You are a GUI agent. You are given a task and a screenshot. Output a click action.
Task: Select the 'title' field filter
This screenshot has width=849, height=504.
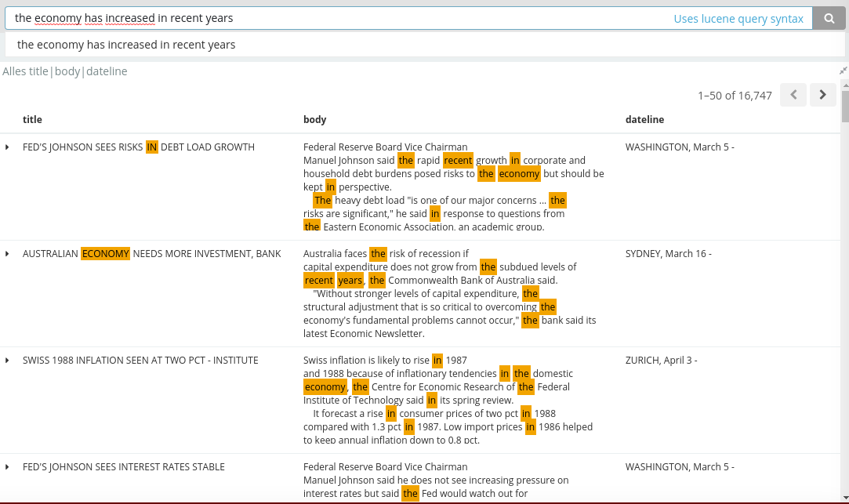38,71
